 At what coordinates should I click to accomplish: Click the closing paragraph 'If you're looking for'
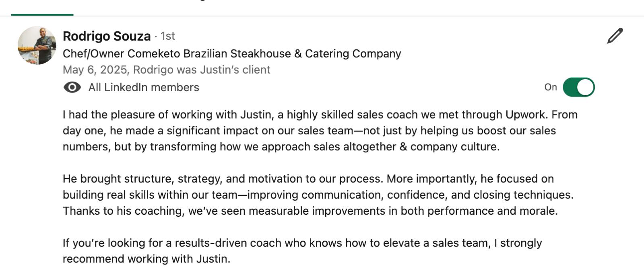[x=302, y=251]
